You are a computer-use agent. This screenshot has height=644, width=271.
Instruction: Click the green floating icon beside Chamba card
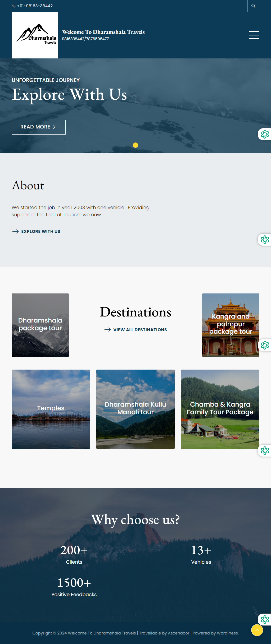click(x=265, y=451)
